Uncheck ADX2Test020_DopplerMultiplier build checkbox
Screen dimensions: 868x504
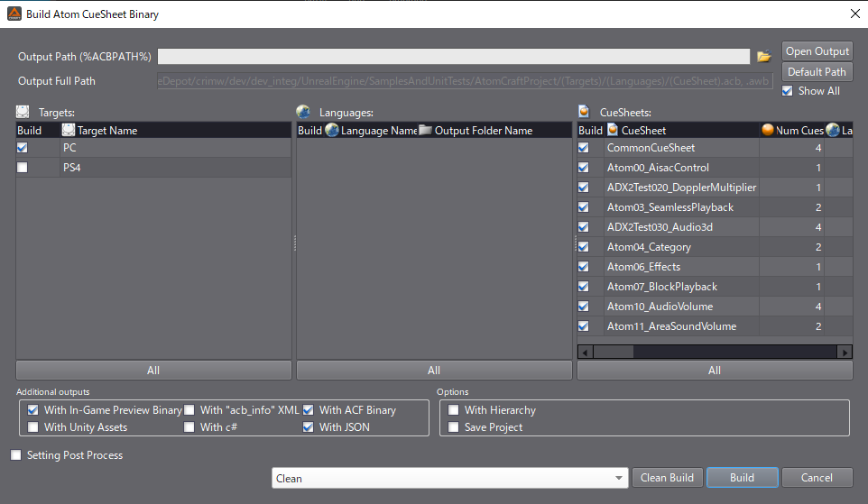tap(584, 188)
